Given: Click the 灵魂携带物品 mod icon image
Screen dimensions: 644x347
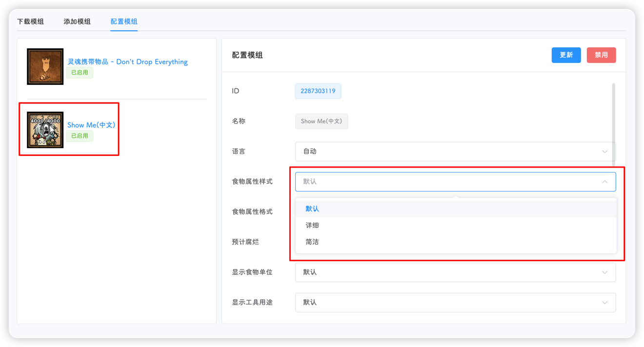Looking at the screenshot, I should tap(45, 66).
